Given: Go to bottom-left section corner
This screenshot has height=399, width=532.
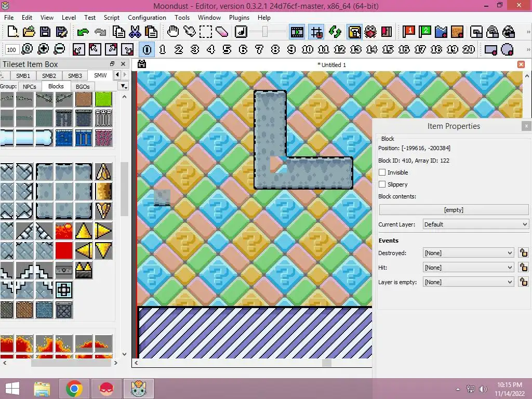Looking at the screenshot, I should coord(78,49).
